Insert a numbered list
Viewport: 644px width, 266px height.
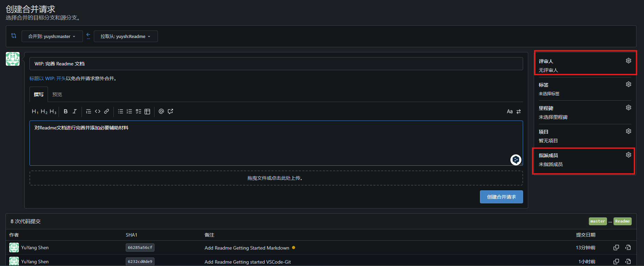click(129, 111)
